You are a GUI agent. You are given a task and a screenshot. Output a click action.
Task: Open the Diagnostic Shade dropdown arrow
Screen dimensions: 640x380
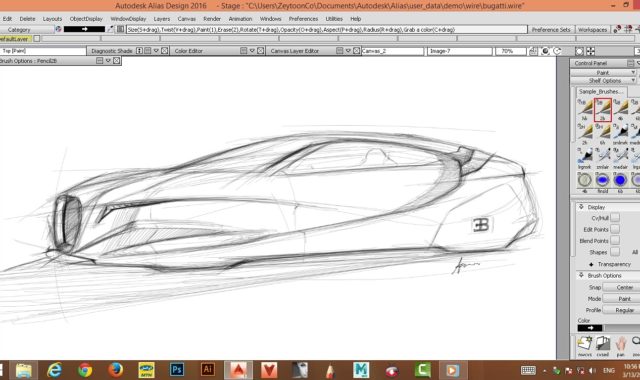click(x=156, y=51)
